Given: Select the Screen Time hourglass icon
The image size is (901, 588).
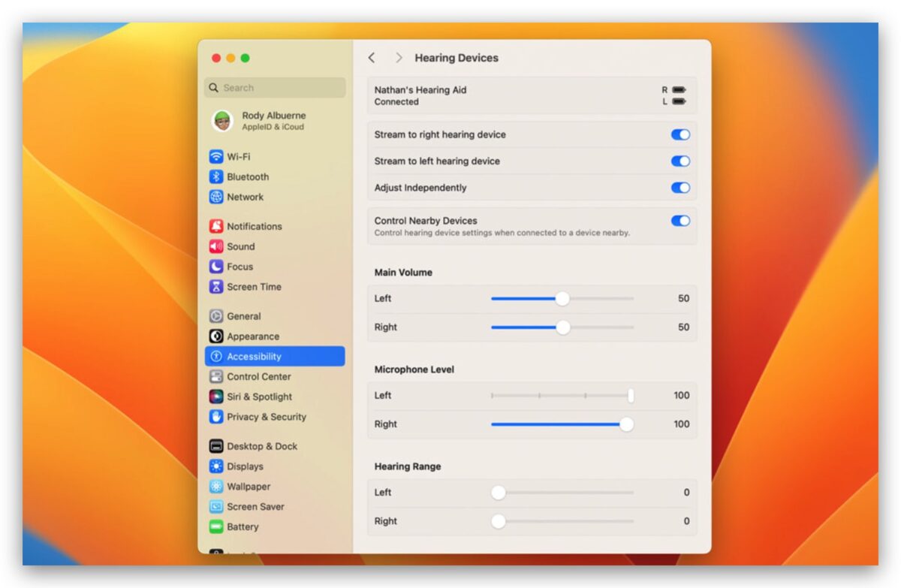Looking at the screenshot, I should click(x=216, y=287).
